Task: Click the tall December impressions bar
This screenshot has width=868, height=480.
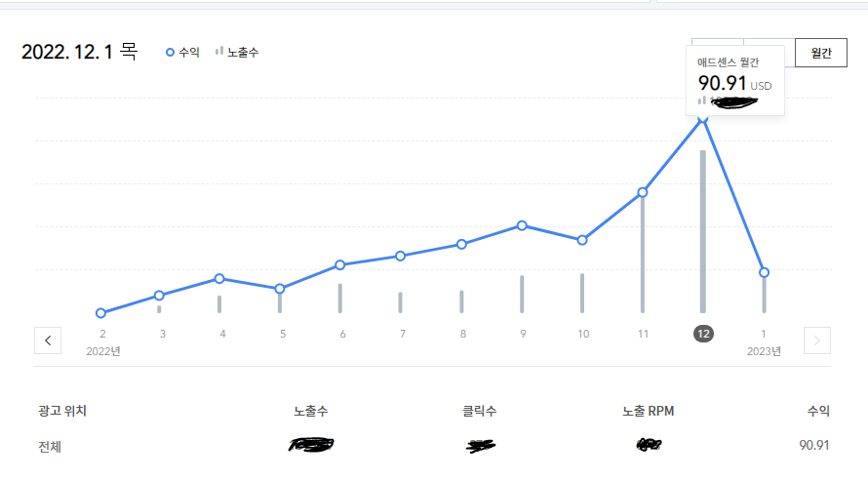Action: (703, 231)
